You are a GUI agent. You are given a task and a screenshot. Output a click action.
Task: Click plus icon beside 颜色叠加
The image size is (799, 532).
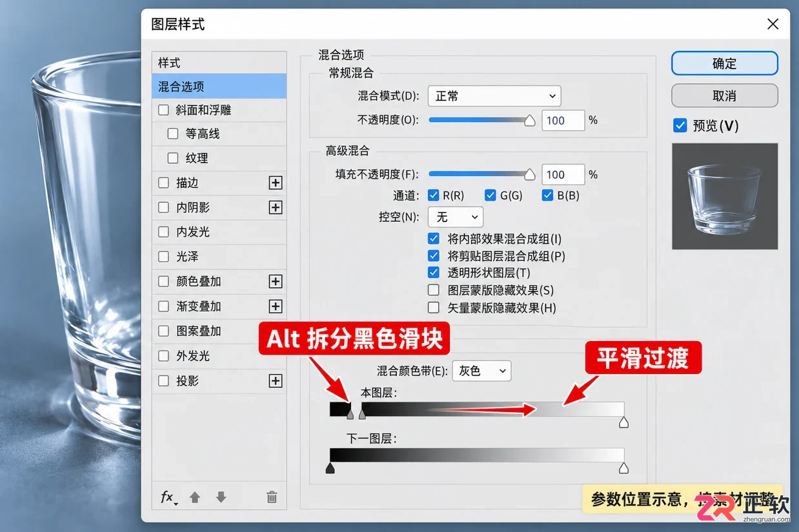click(276, 282)
